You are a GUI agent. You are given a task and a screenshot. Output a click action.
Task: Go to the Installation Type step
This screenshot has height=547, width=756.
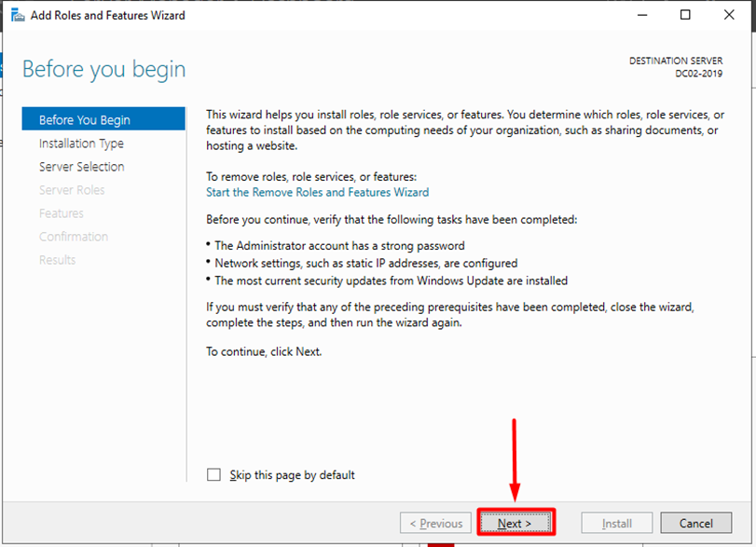pyautogui.click(x=81, y=144)
